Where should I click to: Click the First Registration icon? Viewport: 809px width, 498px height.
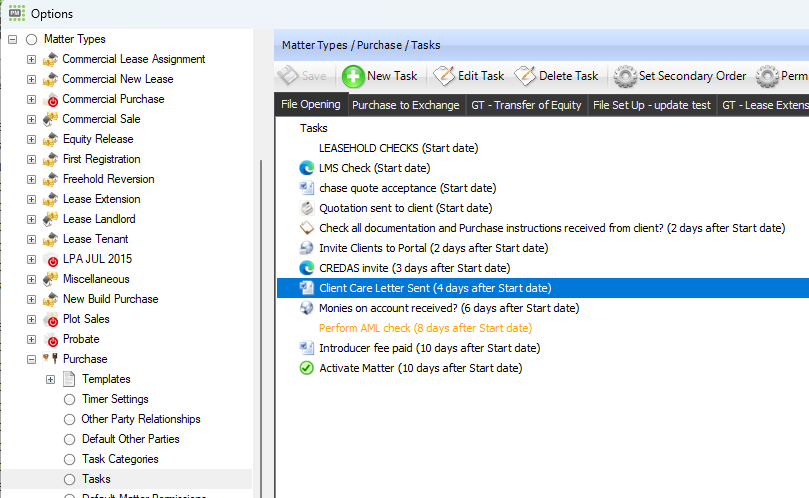click(x=50, y=159)
